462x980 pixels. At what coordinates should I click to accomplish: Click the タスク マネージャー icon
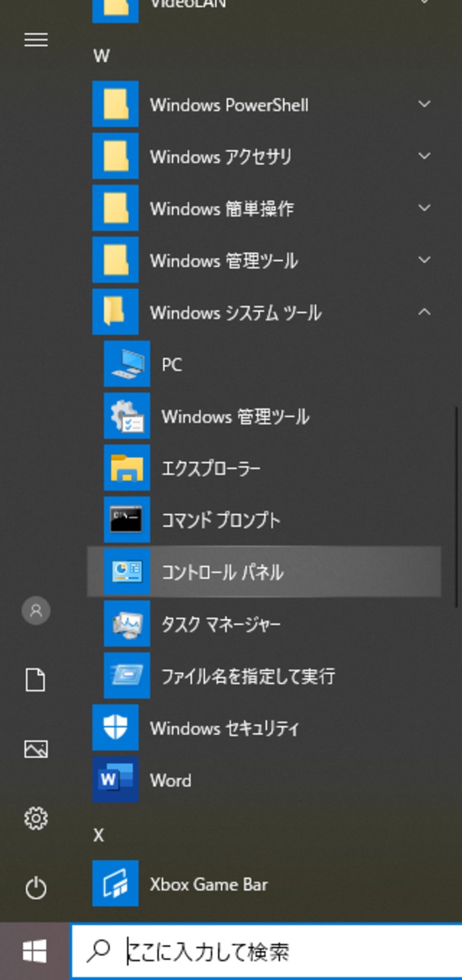click(x=127, y=623)
